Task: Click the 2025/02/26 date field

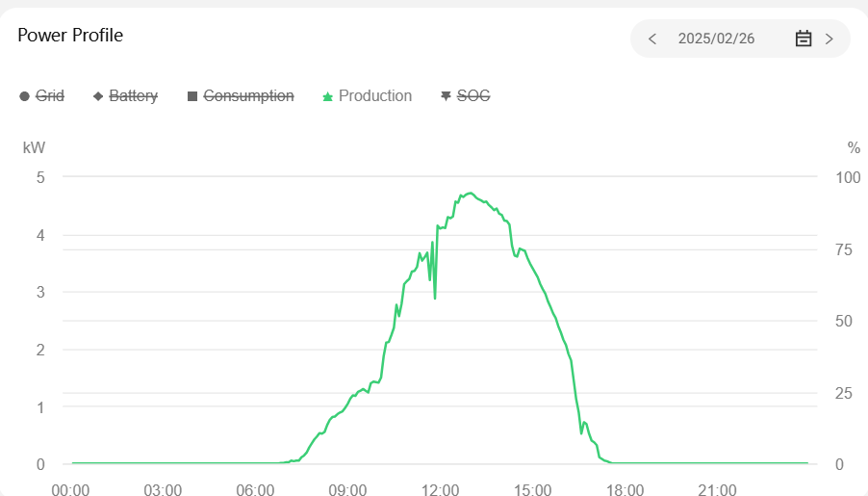Action: pos(716,39)
